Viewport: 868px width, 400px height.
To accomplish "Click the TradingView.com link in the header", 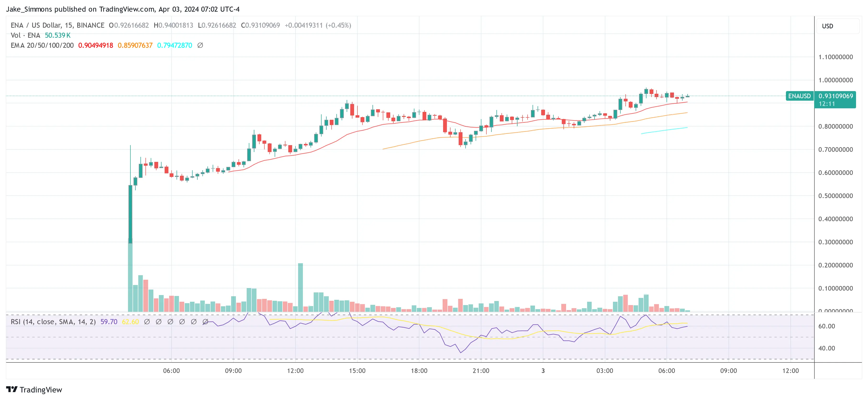I will click(127, 9).
